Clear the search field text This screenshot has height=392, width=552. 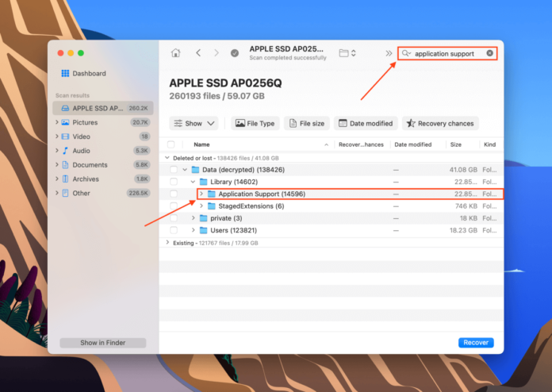click(x=489, y=53)
